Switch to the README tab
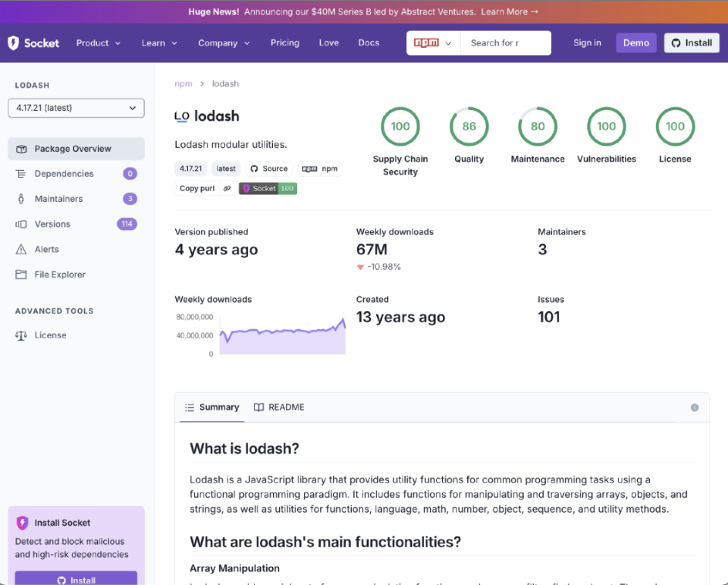This screenshot has width=728, height=585. click(x=280, y=407)
